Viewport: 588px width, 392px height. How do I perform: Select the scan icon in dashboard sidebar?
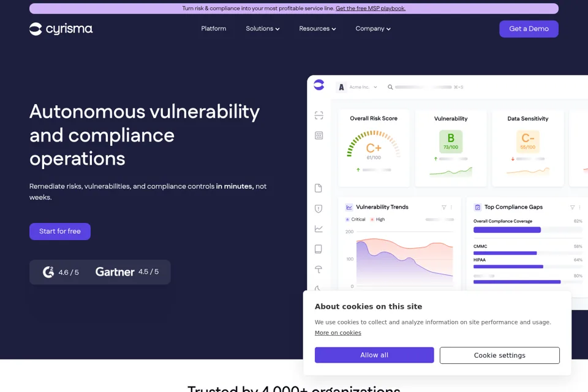[318, 115]
